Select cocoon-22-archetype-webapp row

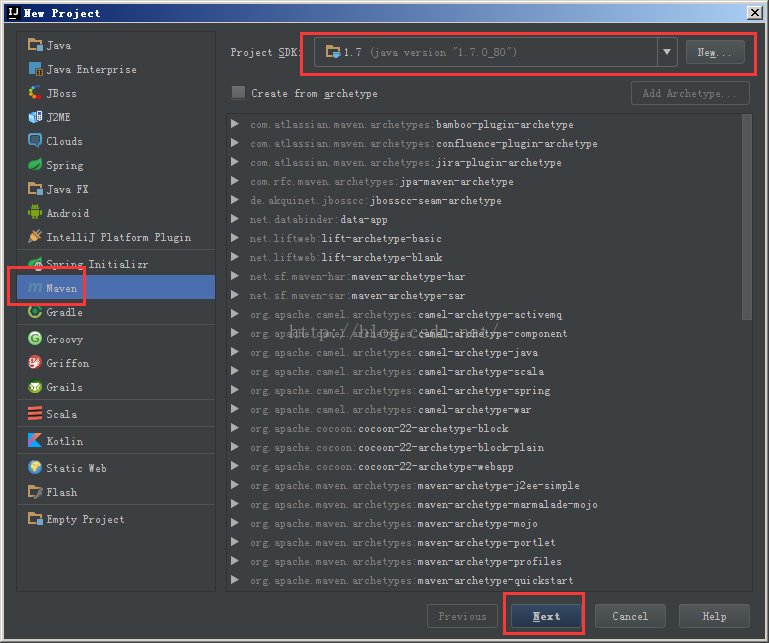coord(486,466)
